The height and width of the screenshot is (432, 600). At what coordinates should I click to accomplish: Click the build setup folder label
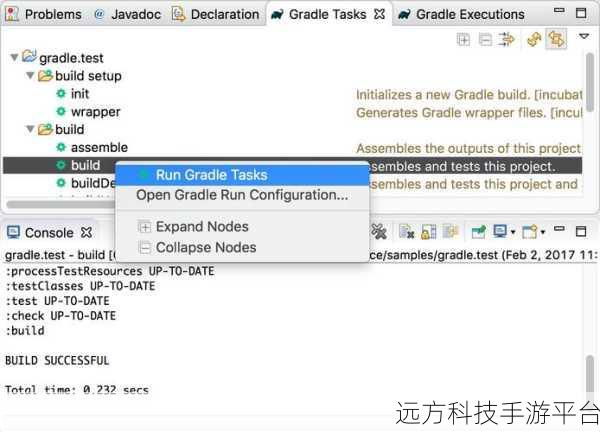(x=88, y=76)
